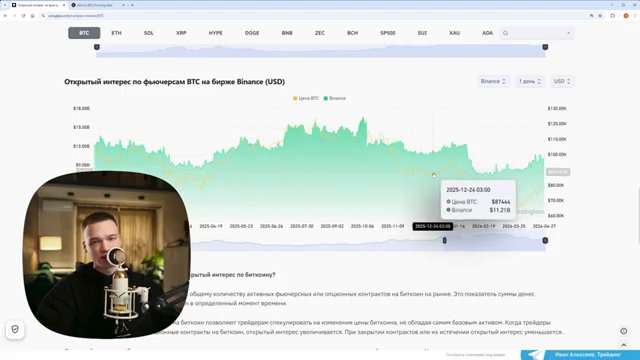
Task: Open the 1 день interval dropdown
Action: tap(529, 81)
